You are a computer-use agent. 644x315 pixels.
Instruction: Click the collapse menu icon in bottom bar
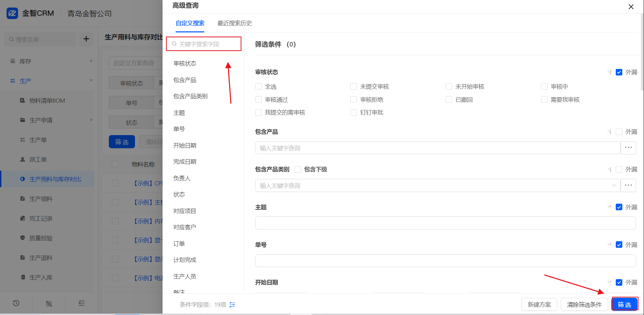[82, 303]
